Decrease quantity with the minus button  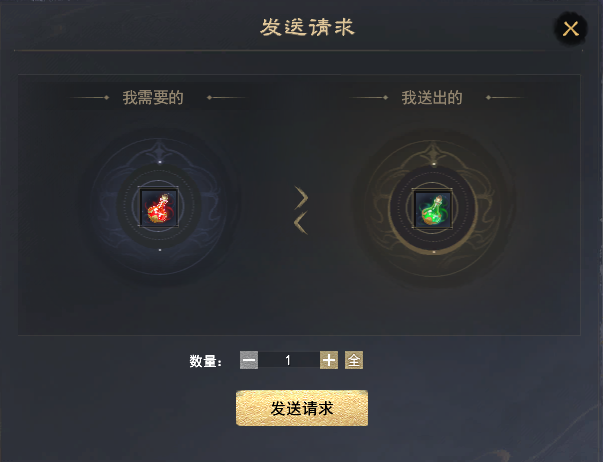pyautogui.click(x=249, y=360)
